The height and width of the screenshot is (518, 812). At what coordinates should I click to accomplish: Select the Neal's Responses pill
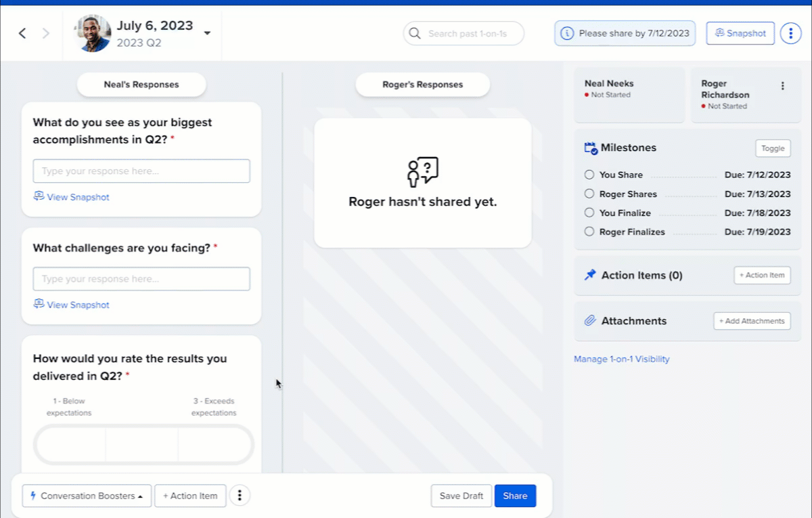click(141, 85)
